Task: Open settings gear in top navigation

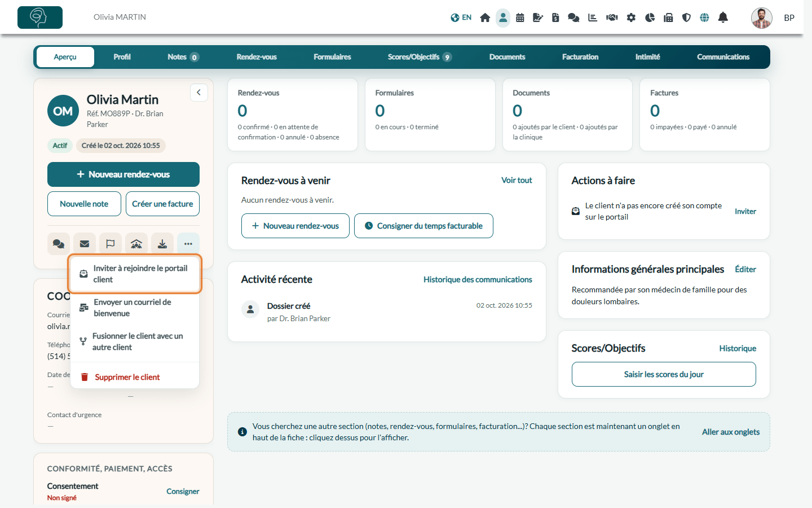Action: (631, 17)
